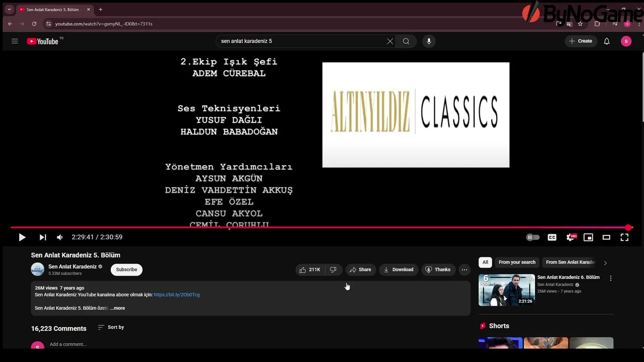Dislike this video
This screenshot has height=362, width=644.
coord(333,270)
